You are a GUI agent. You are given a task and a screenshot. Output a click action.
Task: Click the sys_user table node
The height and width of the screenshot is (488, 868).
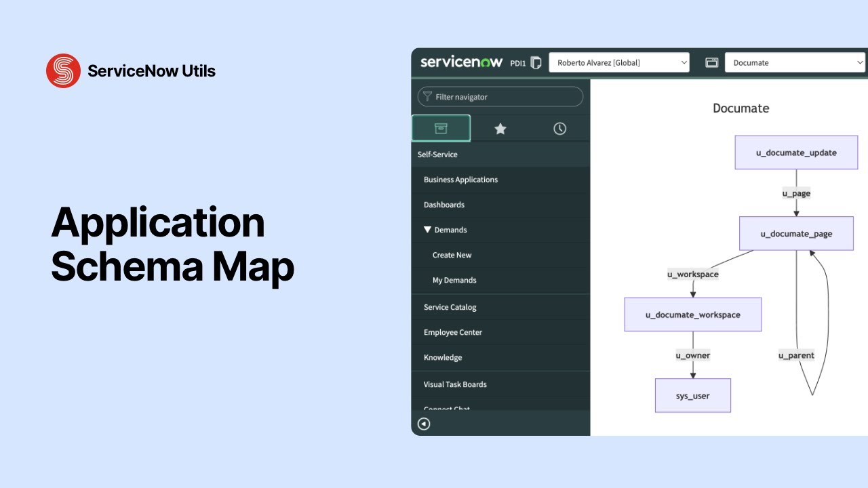(693, 396)
